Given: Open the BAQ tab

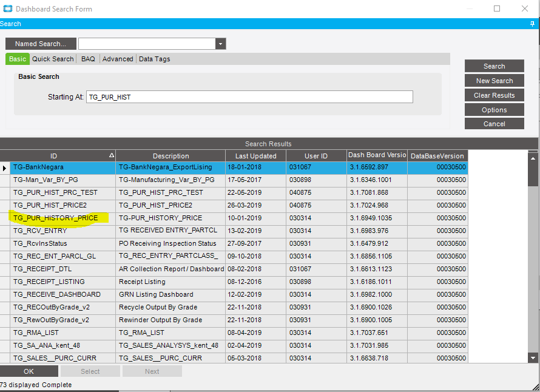Looking at the screenshot, I should [88, 59].
